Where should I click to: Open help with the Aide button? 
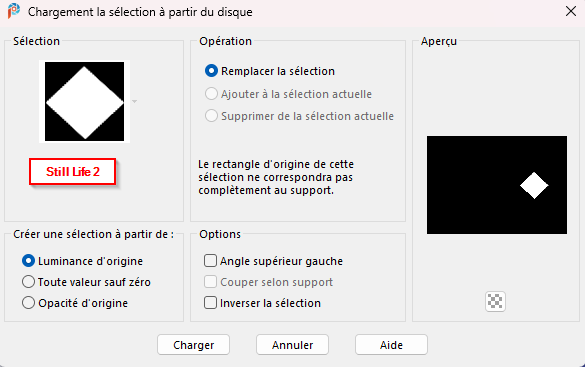point(391,345)
